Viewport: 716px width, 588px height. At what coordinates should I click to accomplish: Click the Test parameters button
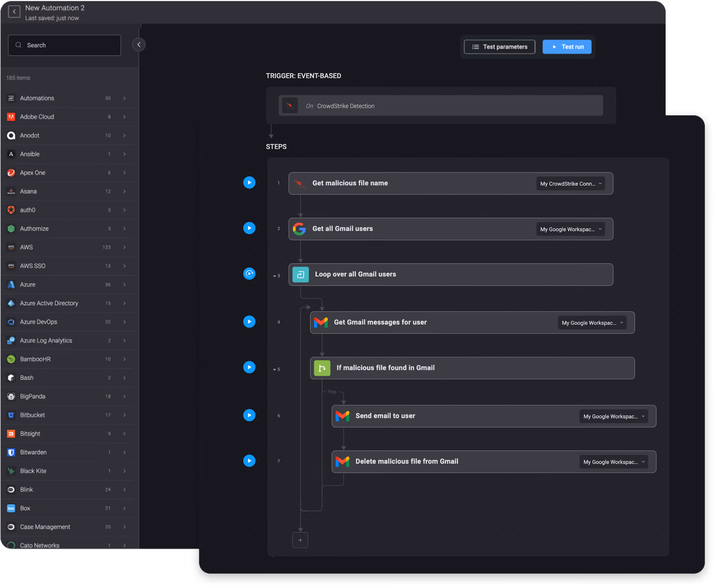499,47
